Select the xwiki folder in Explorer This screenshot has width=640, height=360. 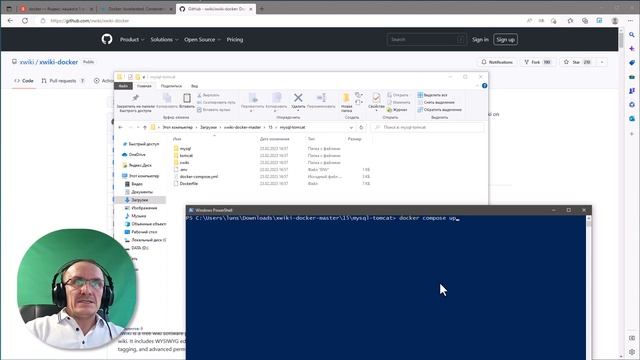point(184,162)
